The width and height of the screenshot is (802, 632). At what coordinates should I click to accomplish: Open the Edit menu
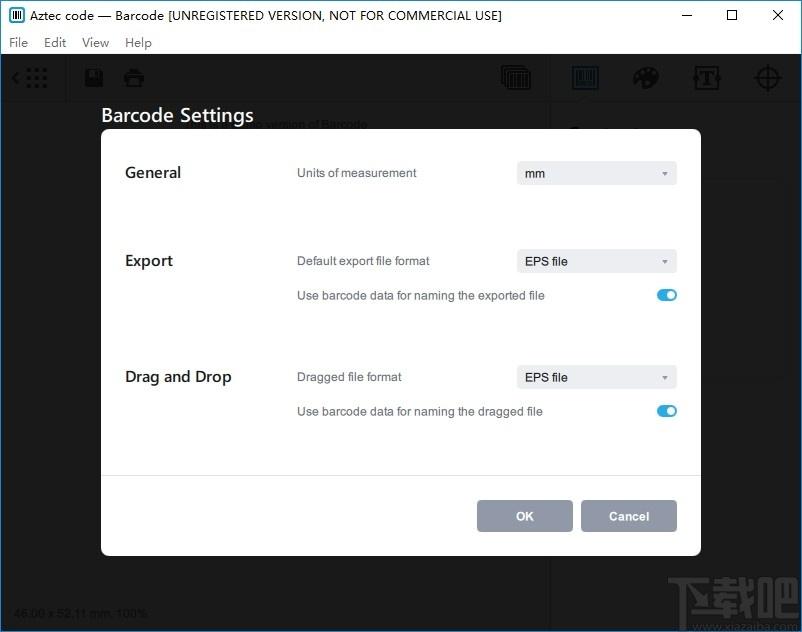tap(55, 42)
